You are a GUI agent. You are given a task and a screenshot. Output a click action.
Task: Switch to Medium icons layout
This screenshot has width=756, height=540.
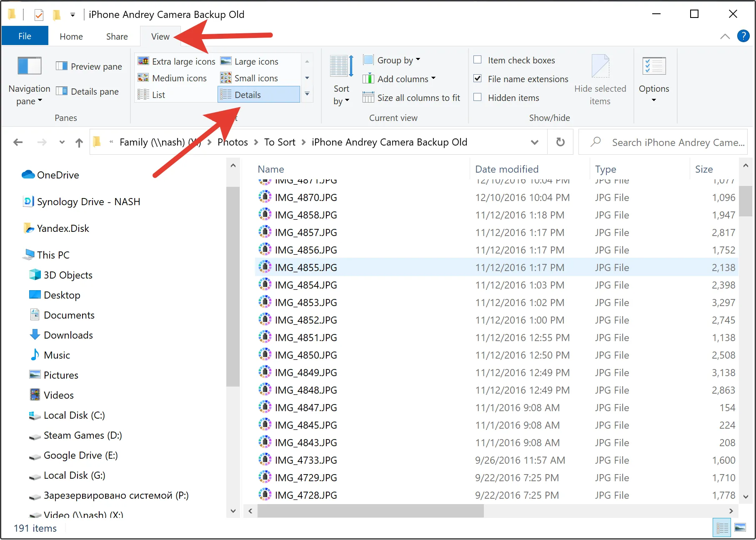pos(172,78)
